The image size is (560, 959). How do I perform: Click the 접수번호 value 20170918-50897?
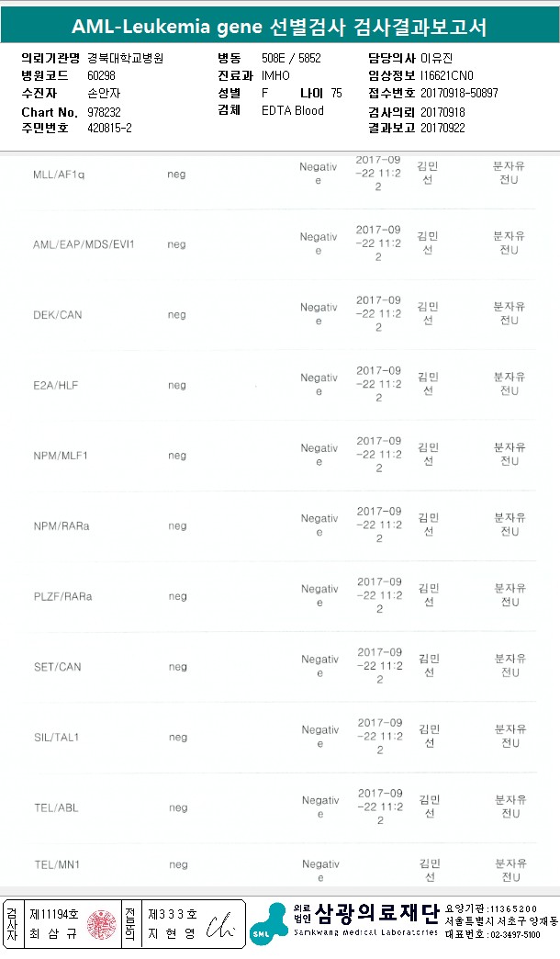click(459, 93)
